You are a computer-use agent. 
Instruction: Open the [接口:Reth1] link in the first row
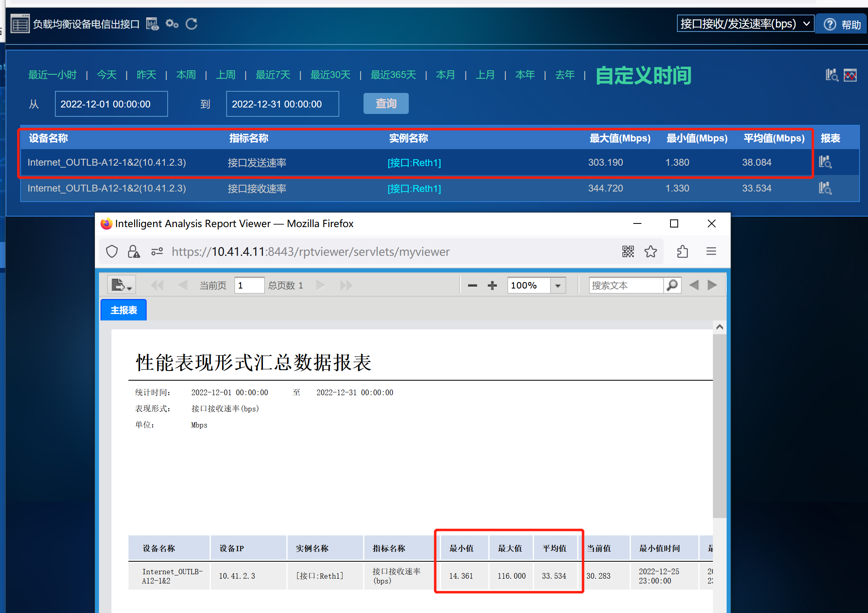(414, 163)
